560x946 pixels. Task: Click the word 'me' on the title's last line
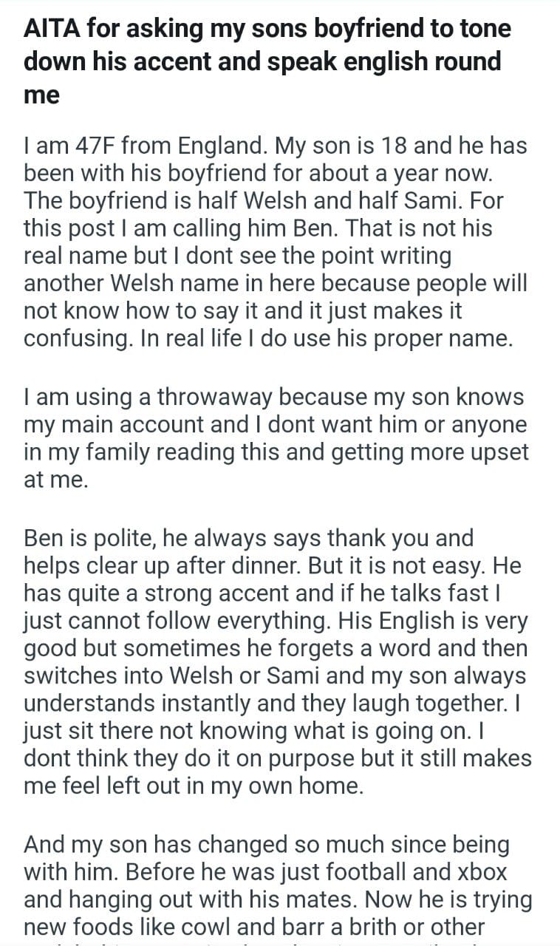click(41, 95)
